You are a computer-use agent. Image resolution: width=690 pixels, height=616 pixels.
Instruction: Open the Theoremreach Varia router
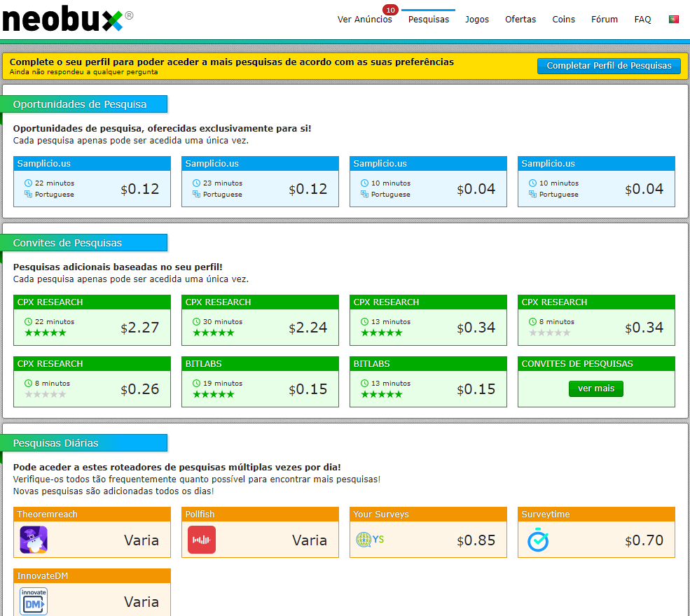click(92, 533)
